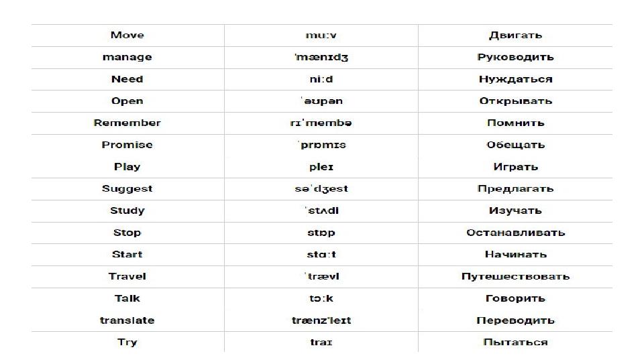Select the transcription of "Promise"

323,145
